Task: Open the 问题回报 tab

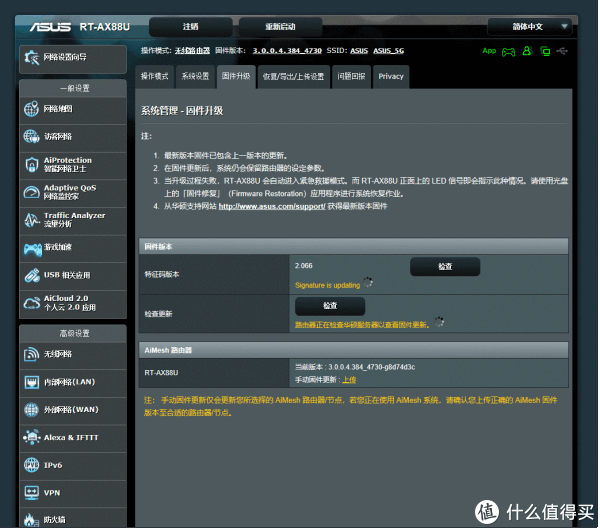Action: click(352, 77)
